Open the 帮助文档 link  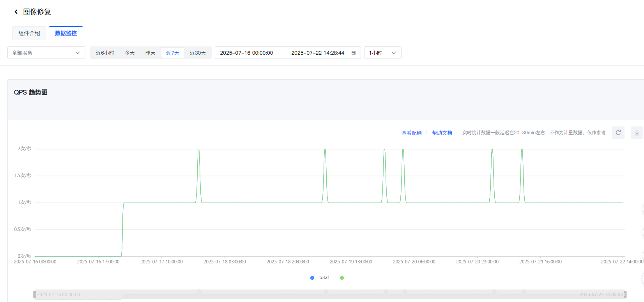pos(442,133)
